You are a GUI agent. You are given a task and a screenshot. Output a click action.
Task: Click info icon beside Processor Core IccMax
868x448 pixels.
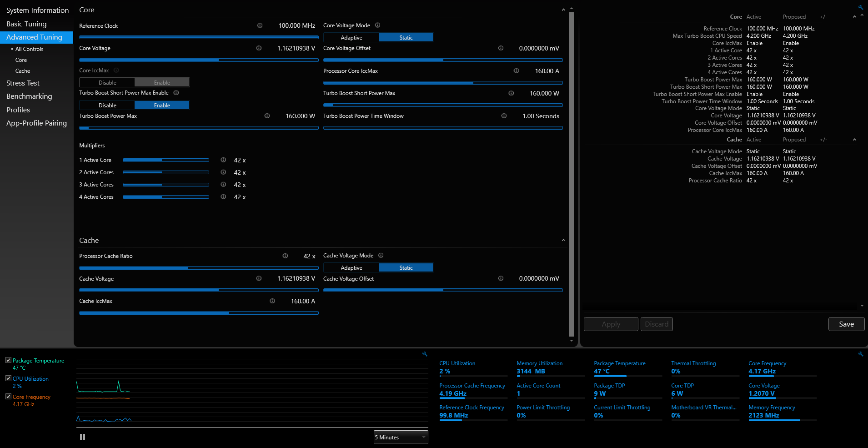516,70
